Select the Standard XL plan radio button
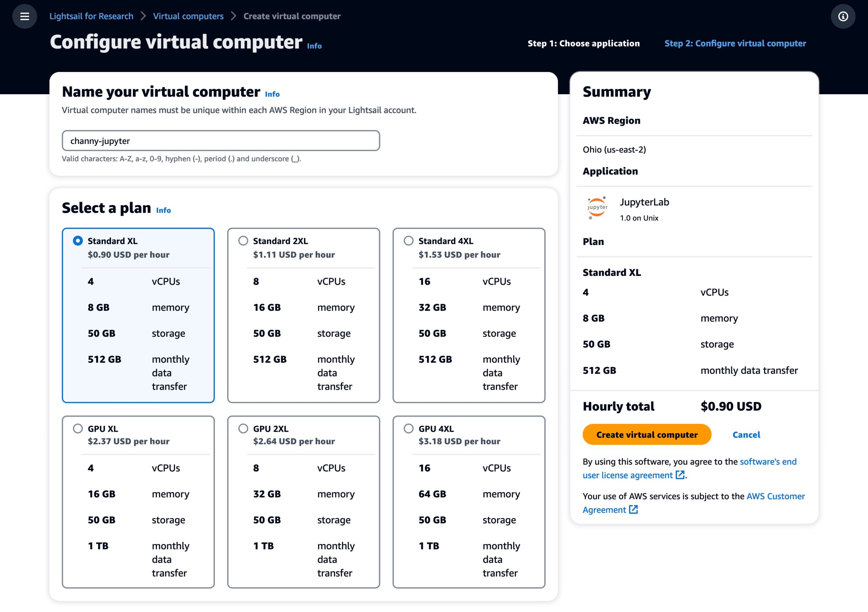This screenshot has height=612, width=868. tap(78, 241)
